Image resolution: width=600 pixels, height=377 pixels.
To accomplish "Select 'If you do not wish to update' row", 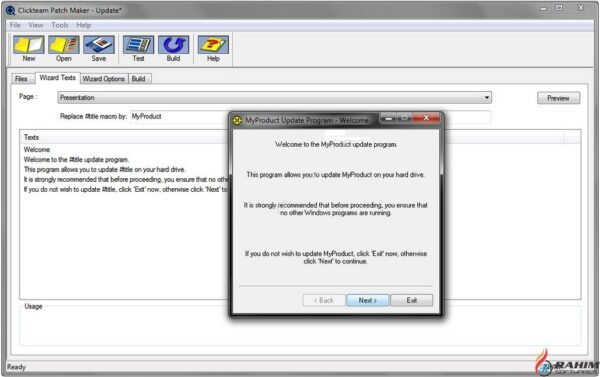I will click(126, 189).
